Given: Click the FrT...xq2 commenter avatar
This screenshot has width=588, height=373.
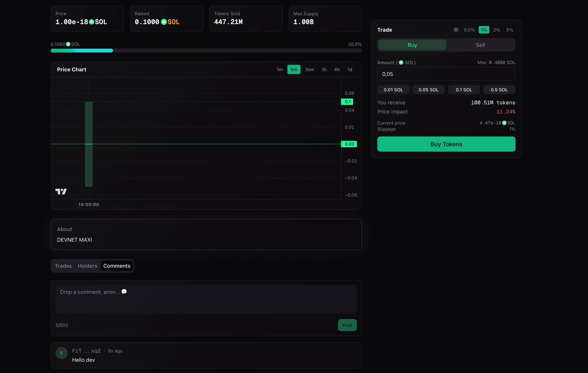Looking at the screenshot, I should (x=61, y=353).
